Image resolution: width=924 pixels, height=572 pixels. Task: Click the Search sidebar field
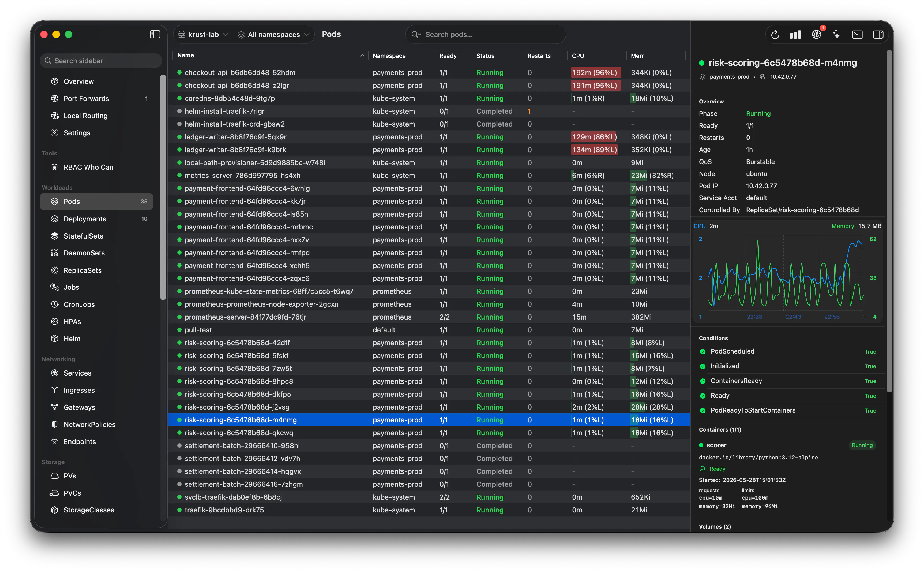101,61
